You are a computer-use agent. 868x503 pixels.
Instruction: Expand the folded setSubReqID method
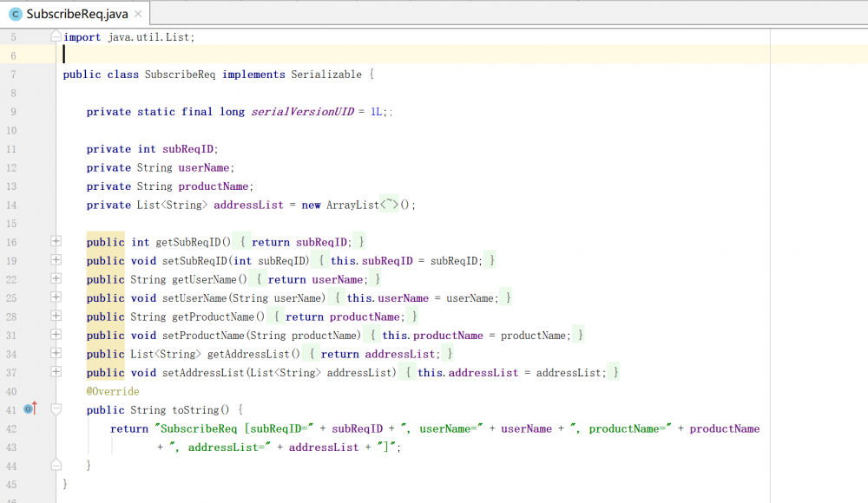point(56,259)
